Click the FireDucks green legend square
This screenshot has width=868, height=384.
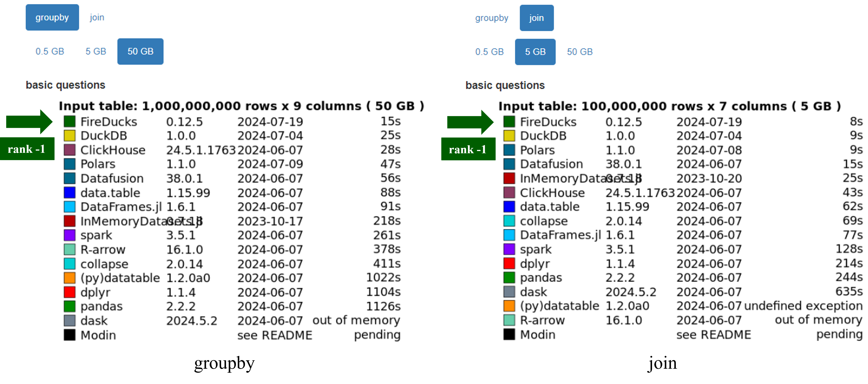point(70,122)
